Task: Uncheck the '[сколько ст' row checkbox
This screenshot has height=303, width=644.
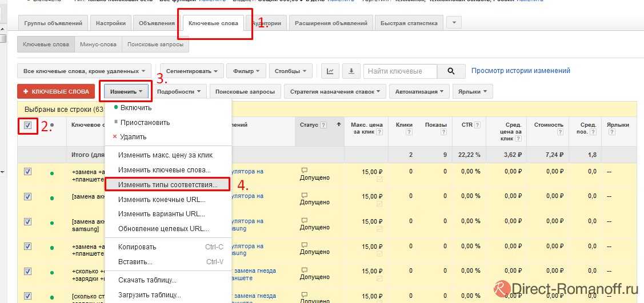Action: 27,296
